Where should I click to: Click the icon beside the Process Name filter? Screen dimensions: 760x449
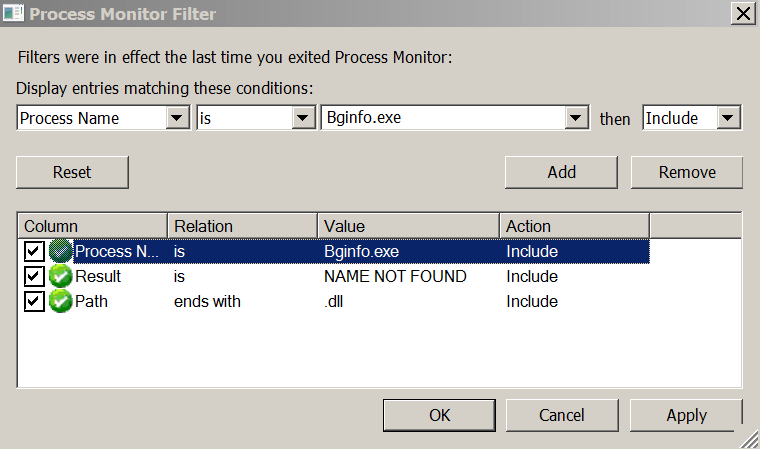[x=61, y=252]
